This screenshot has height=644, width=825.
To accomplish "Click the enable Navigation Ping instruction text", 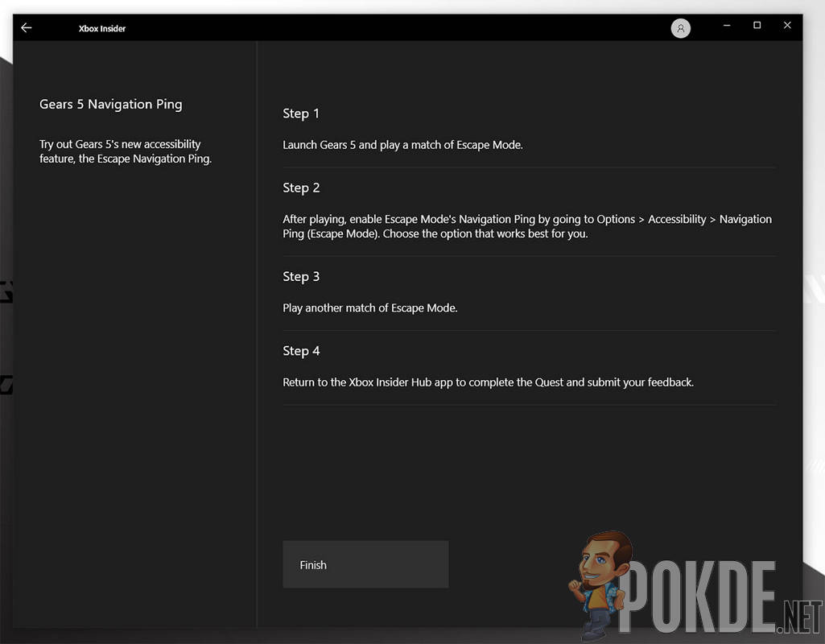I will point(527,226).
